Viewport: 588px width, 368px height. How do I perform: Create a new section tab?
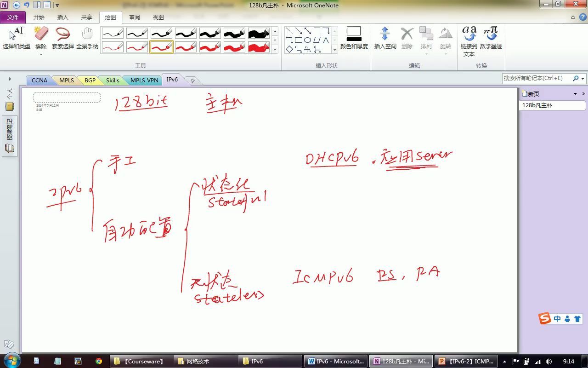coord(192,80)
